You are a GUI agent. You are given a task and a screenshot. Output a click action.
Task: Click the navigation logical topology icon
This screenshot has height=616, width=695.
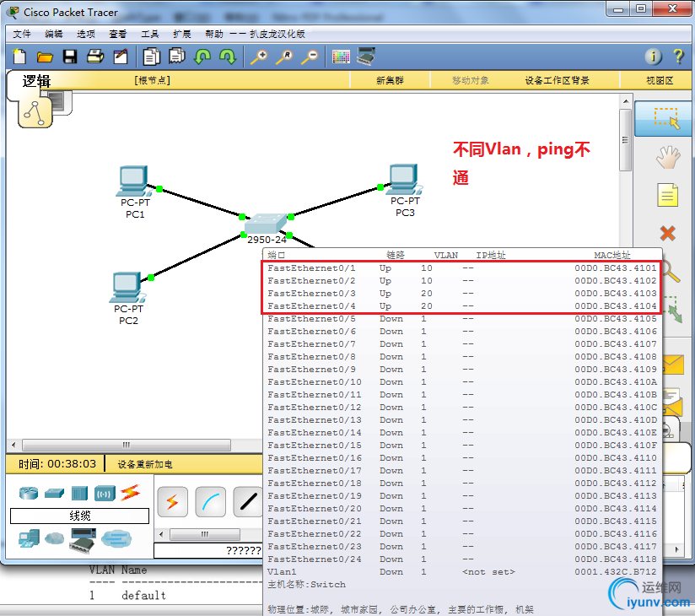[x=35, y=112]
